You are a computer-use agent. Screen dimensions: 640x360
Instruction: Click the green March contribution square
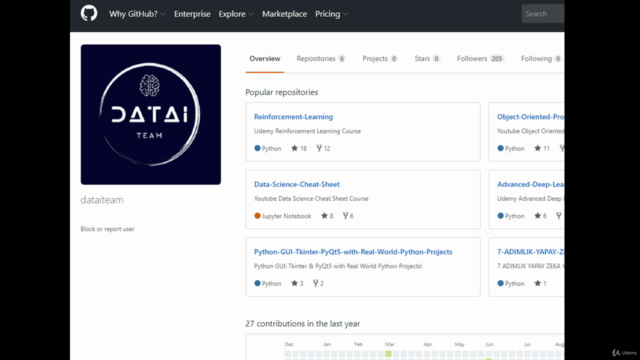[x=388, y=354]
